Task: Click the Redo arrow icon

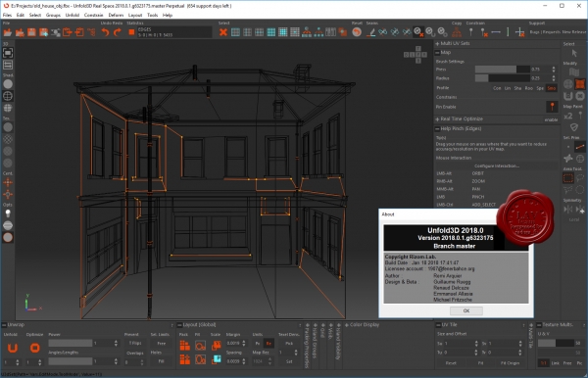Action: pyautogui.click(x=118, y=32)
